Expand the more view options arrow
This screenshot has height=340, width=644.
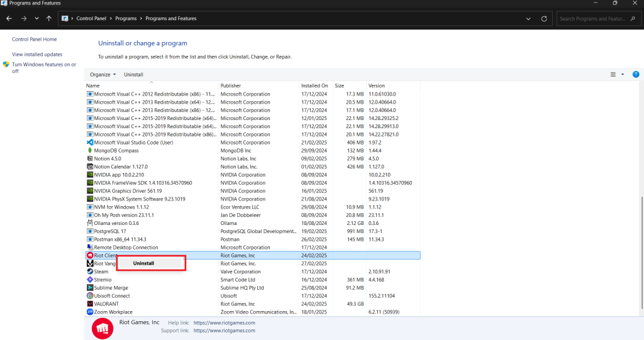[623, 74]
